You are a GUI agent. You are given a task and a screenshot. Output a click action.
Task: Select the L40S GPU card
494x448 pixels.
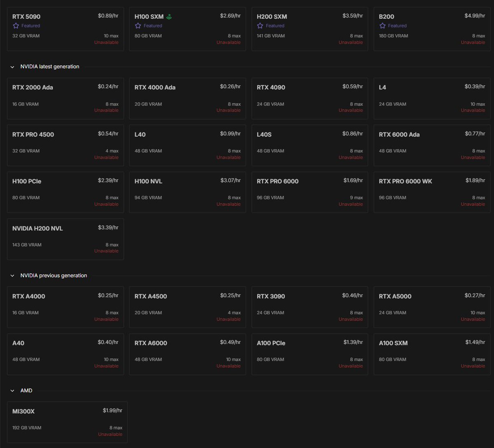point(310,146)
